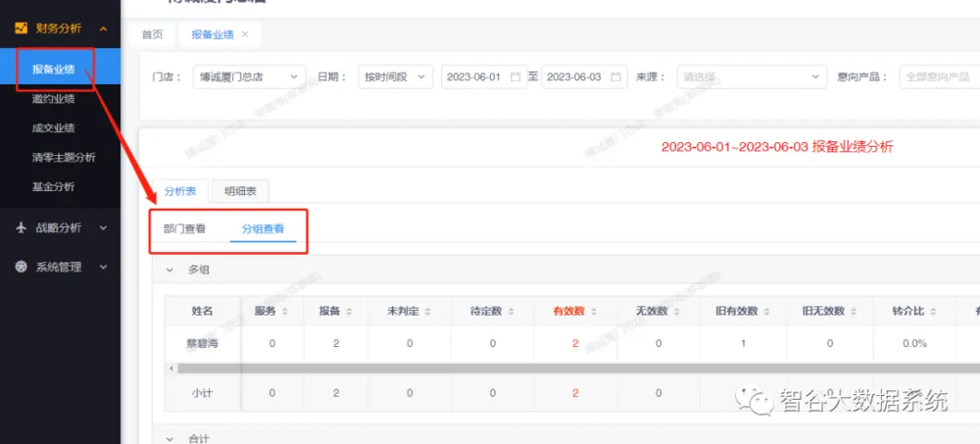
Task: Open calendar icon of end date 2023-06-03
Action: click(x=615, y=76)
